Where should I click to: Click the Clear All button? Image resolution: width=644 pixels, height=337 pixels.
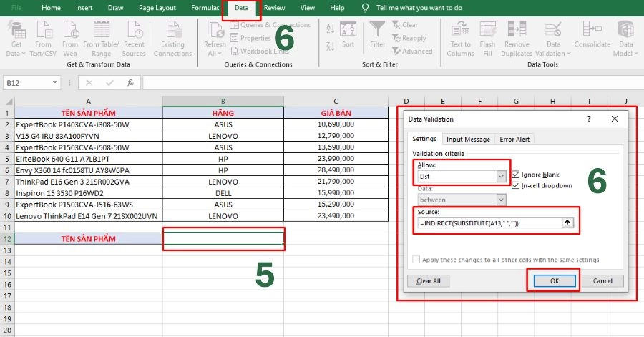(429, 280)
